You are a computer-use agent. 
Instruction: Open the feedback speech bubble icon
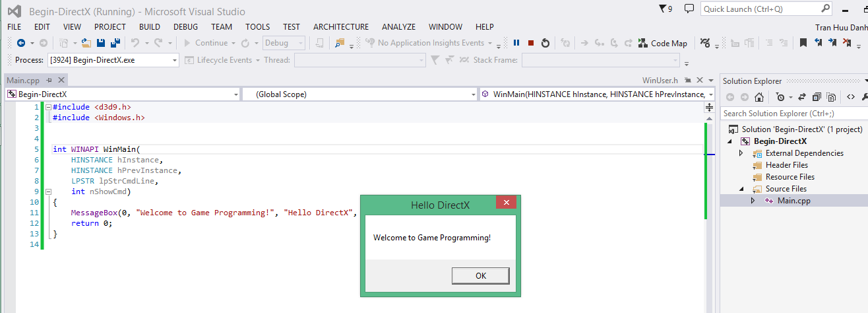pyautogui.click(x=689, y=9)
